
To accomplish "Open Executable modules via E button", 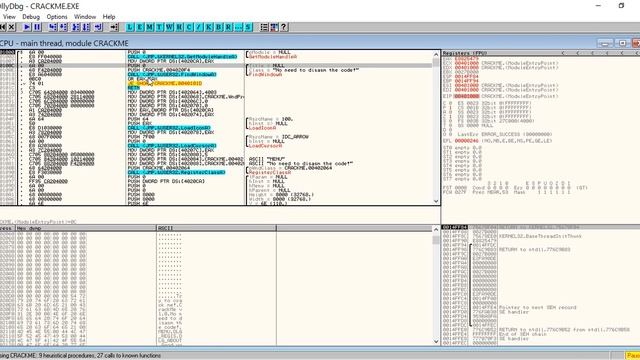I will pyautogui.click(x=140, y=27).
